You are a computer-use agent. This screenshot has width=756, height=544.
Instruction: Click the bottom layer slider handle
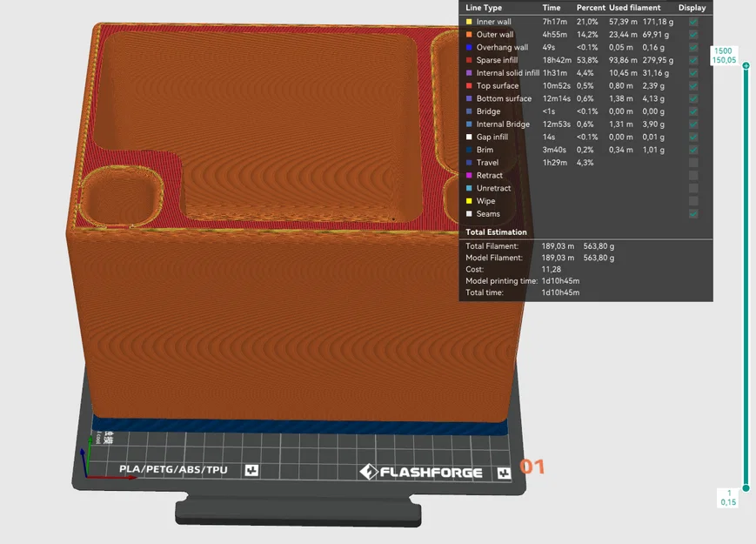pos(746,487)
